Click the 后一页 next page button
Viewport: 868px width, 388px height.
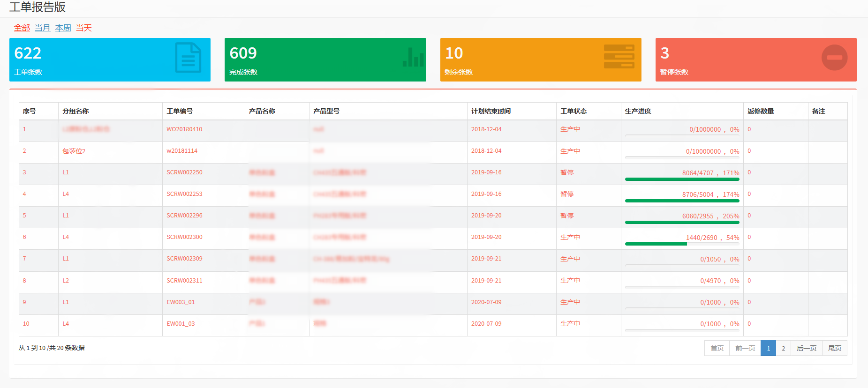click(806, 348)
